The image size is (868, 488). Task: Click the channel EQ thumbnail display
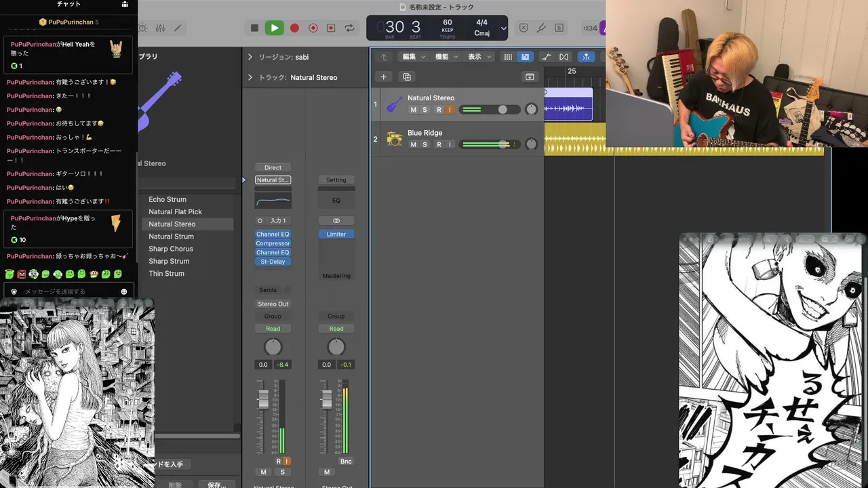click(x=273, y=200)
